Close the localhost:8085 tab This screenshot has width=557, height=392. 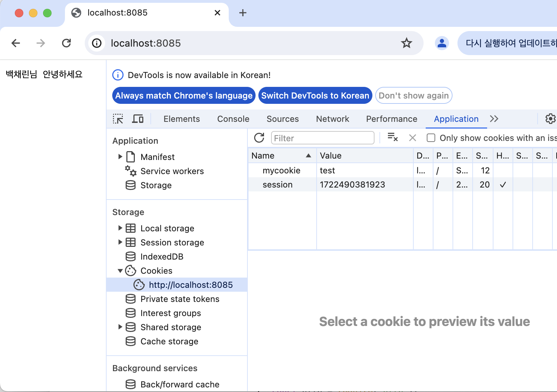(x=217, y=13)
